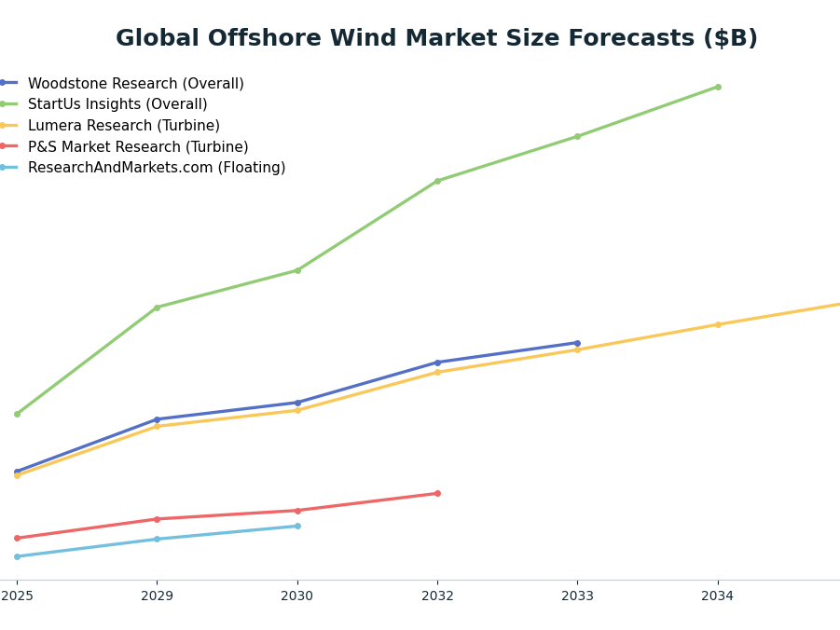Click the green StartUs legend line marker
This screenshot has height=630, width=840.
(8, 104)
